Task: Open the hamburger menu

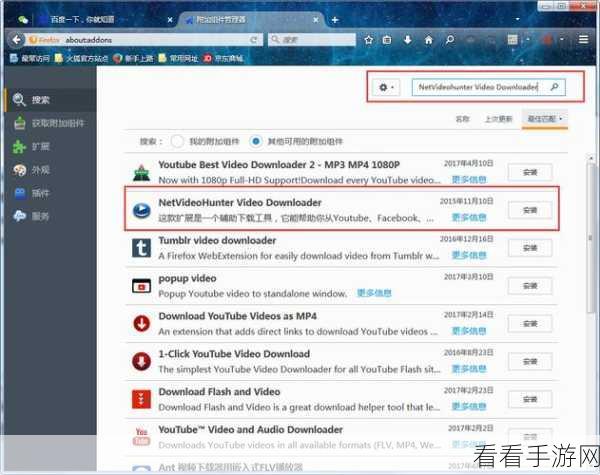Action: 583,39
